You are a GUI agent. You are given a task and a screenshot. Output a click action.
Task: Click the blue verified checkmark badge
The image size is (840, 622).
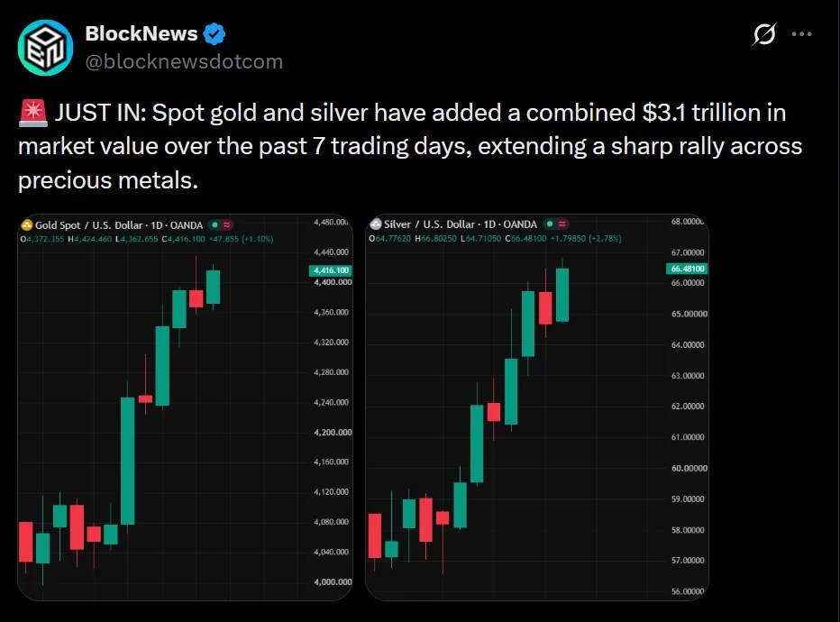215,33
